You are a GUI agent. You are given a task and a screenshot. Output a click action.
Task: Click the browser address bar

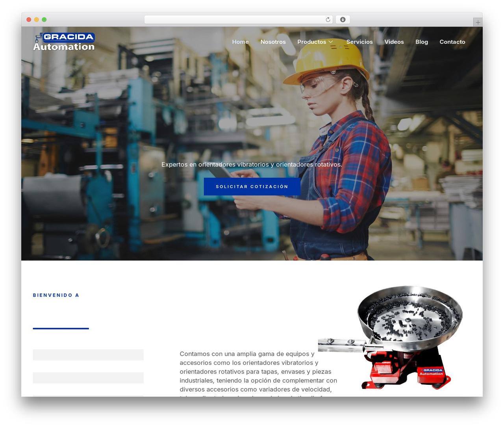click(x=238, y=20)
